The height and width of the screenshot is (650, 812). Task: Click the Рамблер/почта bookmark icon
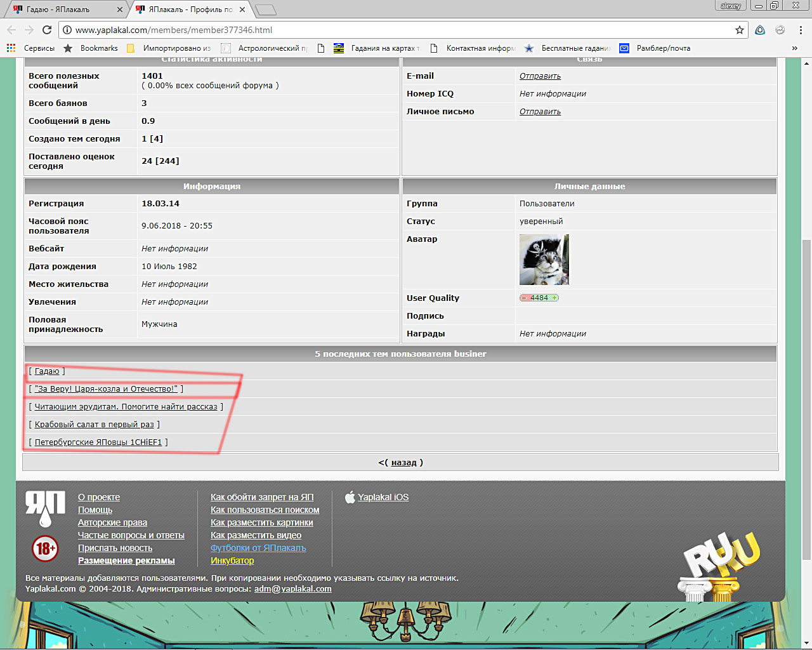pyautogui.click(x=624, y=48)
